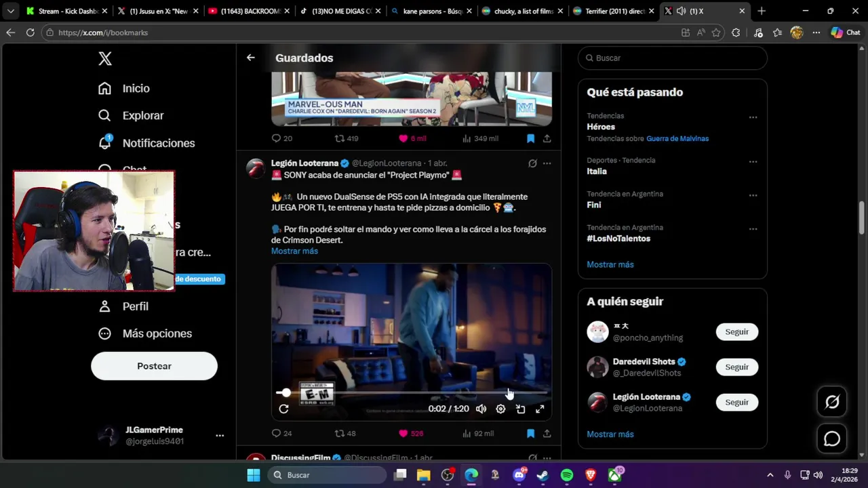This screenshot has height=488, width=868.
Task: Open Explorar in sidebar
Action: click(x=133, y=115)
